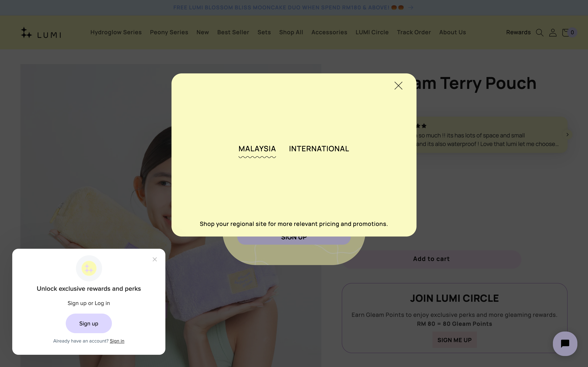Open the search icon in header

(x=539, y=33)
